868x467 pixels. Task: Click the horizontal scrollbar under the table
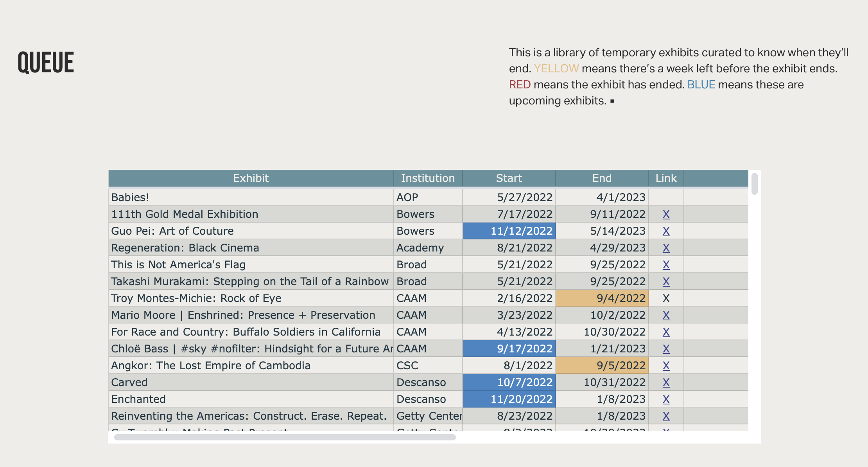[x=285, y=437]
